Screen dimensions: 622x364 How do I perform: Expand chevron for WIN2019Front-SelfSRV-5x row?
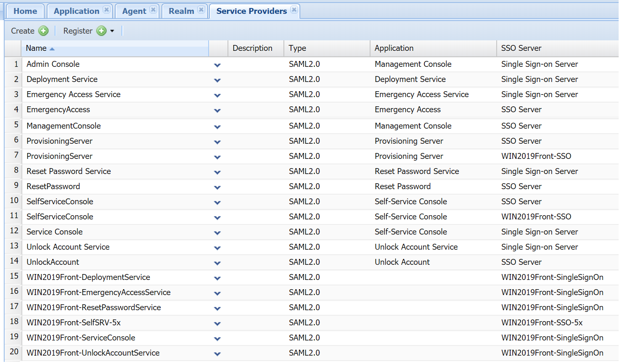point(217,324)
